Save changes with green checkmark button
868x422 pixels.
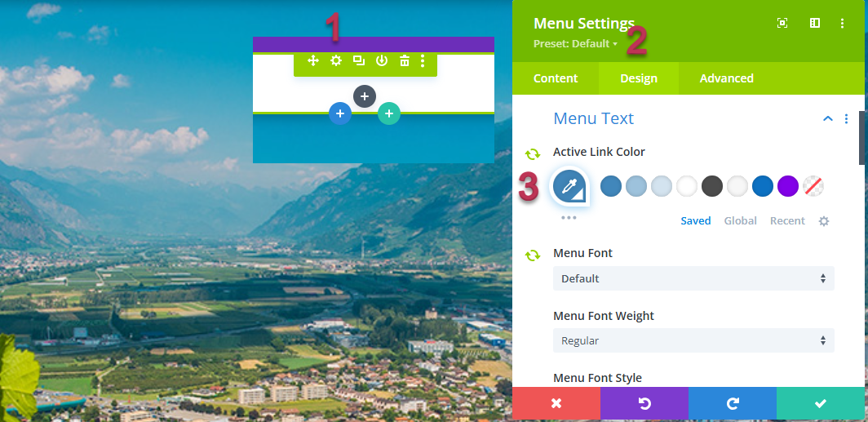(821, 404)
